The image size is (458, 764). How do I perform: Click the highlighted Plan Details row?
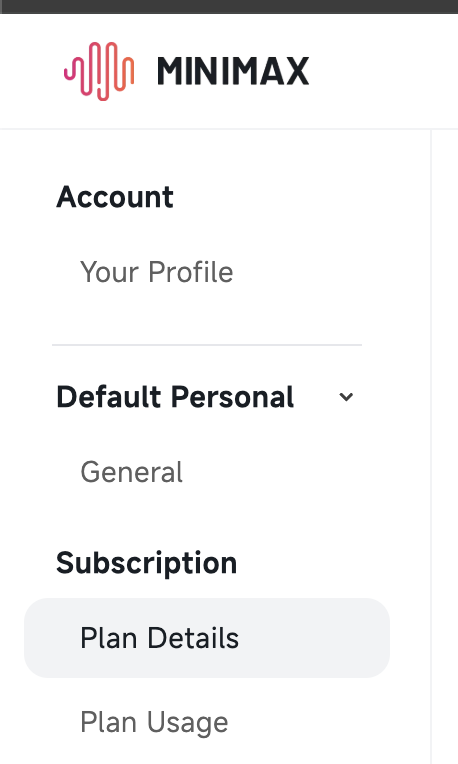click(207, 638)
